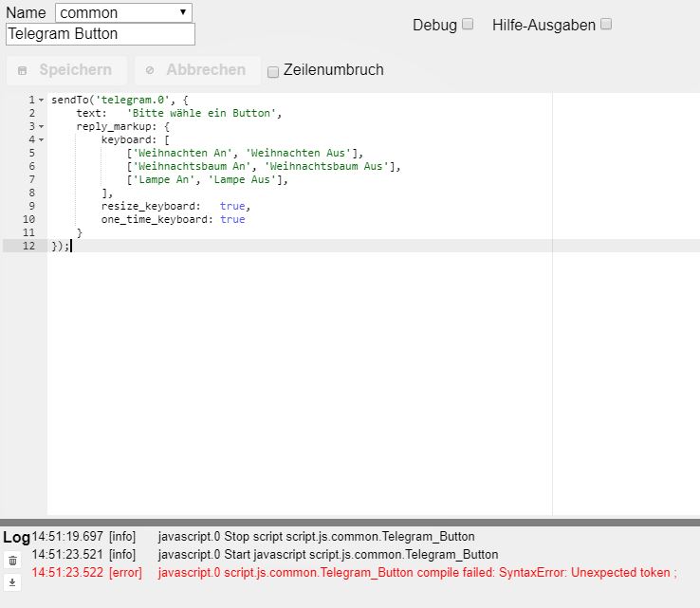Click the error timestamp 14:51:23.522

(x=67, y=572)
